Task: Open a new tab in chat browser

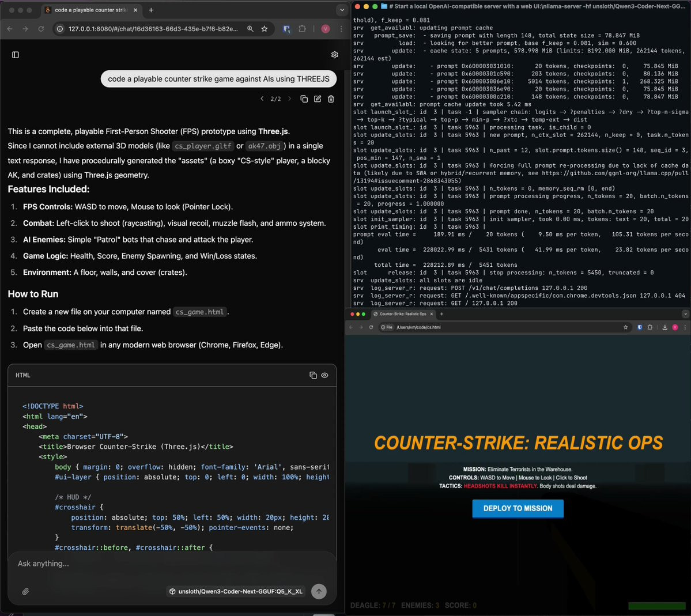Action: pyautogui.click(x=151, y=10)
